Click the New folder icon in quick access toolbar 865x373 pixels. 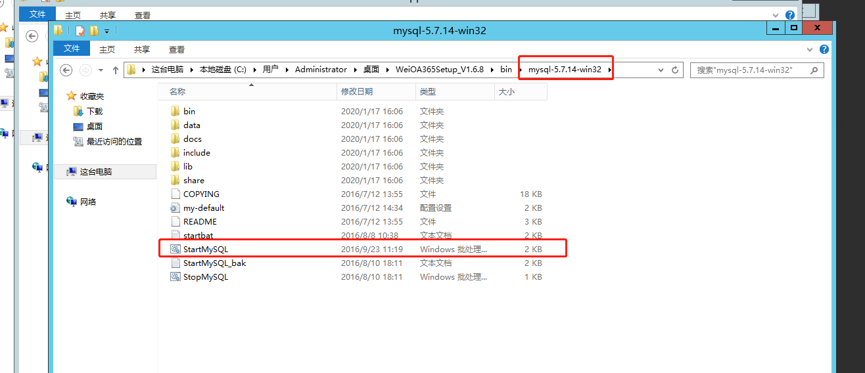[94, 31]
